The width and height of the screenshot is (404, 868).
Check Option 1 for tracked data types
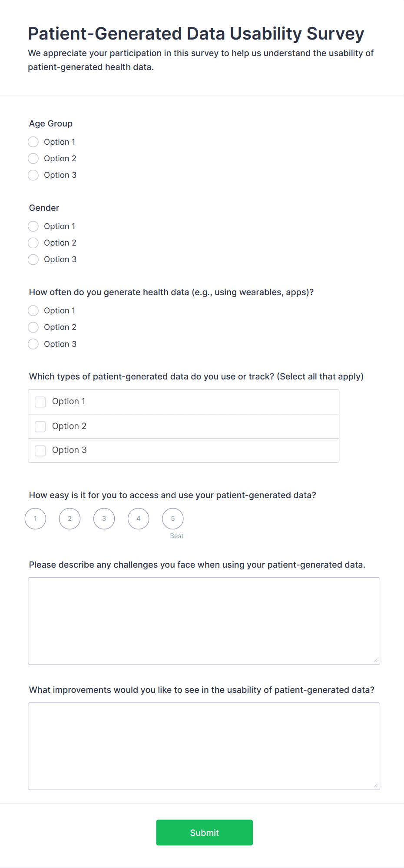coord(40,402)
